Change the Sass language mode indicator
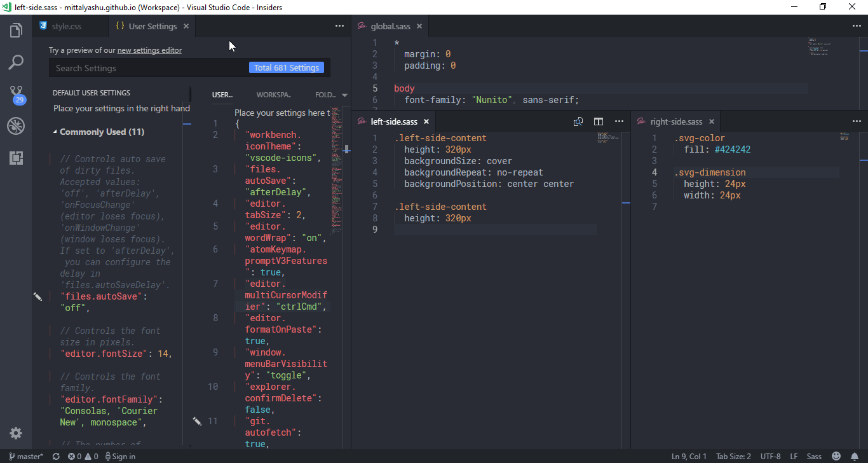Image resolution: width=868 pixels, height=463 pixels. click(x=814, y=456)
